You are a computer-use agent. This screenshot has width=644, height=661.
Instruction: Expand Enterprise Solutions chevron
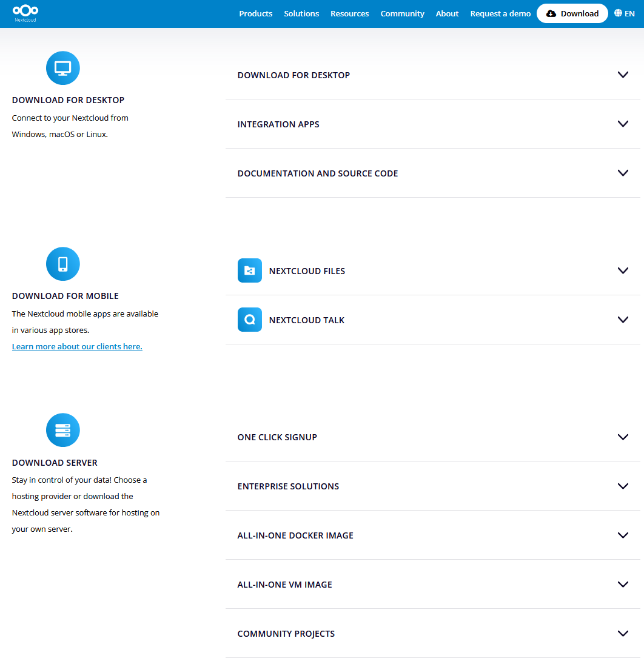[x=623, y=486]
